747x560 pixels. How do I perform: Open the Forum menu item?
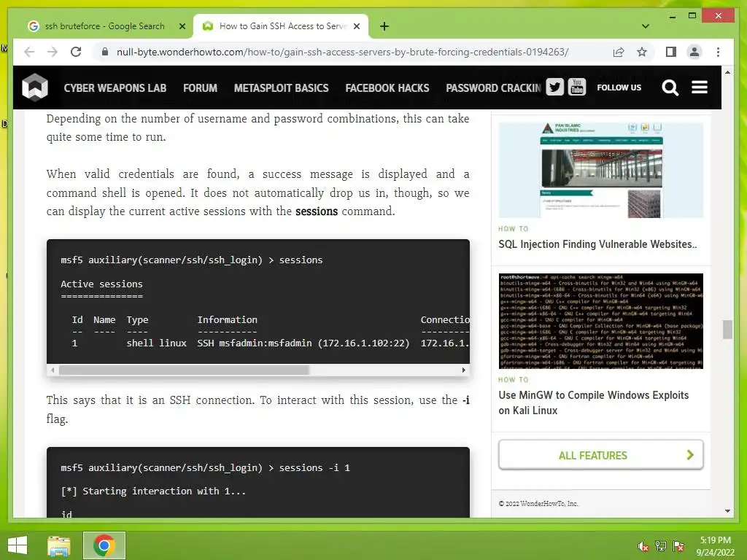coord(200,88)
